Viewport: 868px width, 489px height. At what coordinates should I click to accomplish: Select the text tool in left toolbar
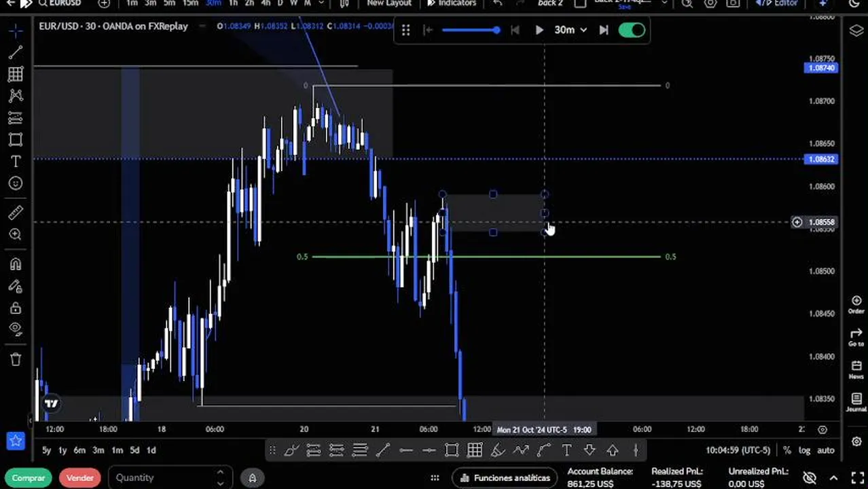[16, 162]
